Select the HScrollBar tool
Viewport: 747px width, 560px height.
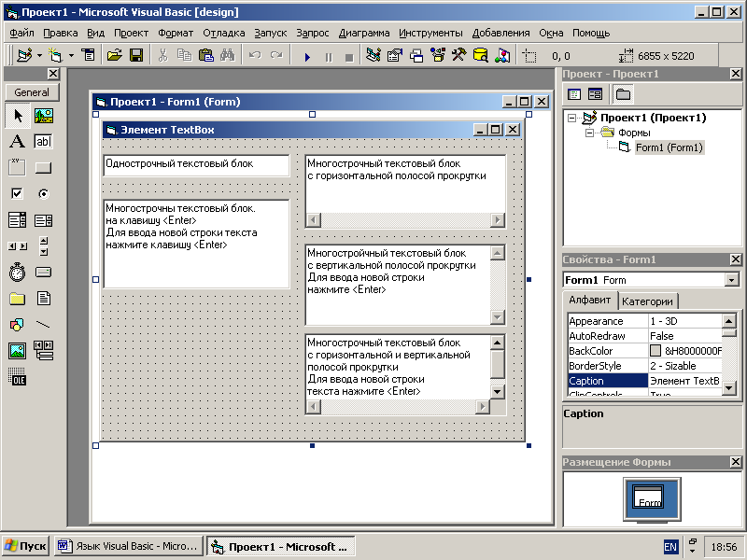(x=18, y=246)
